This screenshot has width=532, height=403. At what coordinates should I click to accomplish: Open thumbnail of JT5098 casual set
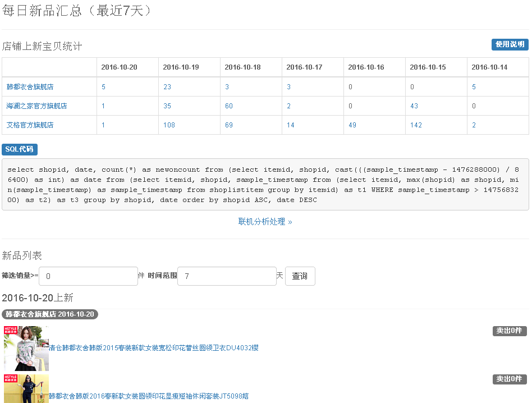[26, 389]
